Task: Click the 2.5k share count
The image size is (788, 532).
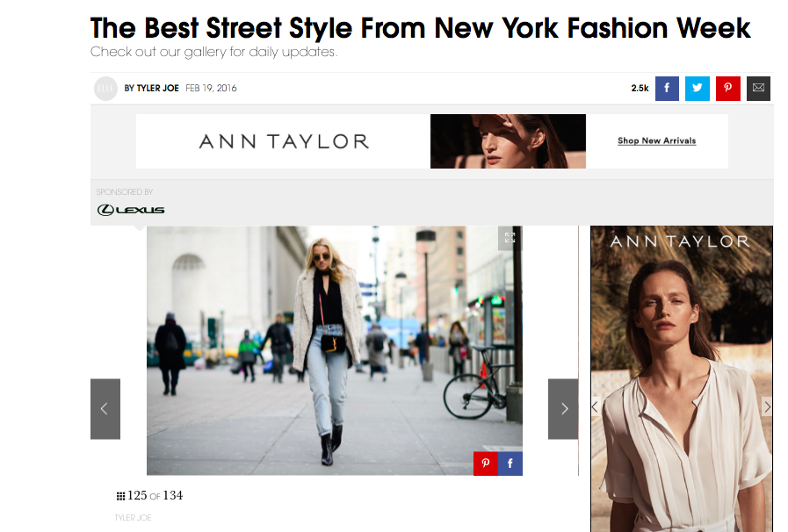Action: tap(640, 89)
